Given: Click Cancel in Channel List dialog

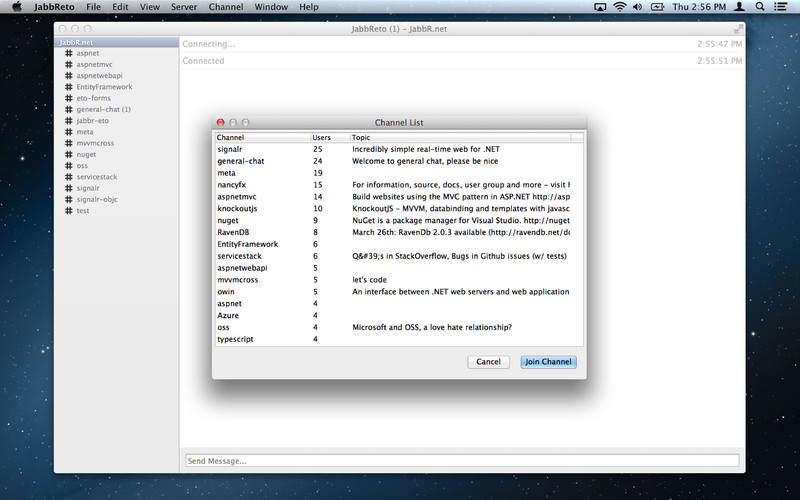Looking at the screenshot, I should 488,362.
